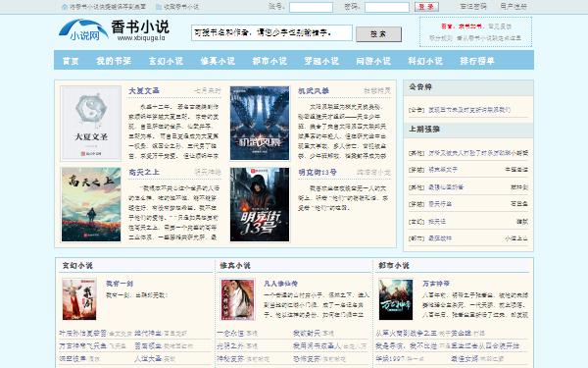Image resolution: width=588 pixels, height=368 pixels.
Task: Focus the account name field
Action: (311, 7)
